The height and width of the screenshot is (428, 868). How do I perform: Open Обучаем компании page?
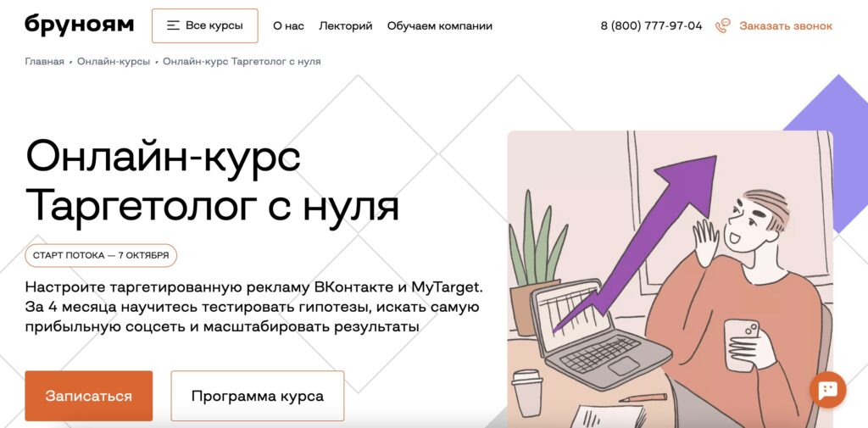tap(440, 26)
